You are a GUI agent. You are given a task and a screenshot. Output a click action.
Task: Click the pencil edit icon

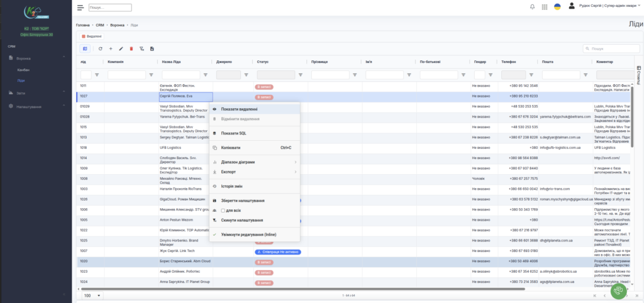tap(121, 48)
